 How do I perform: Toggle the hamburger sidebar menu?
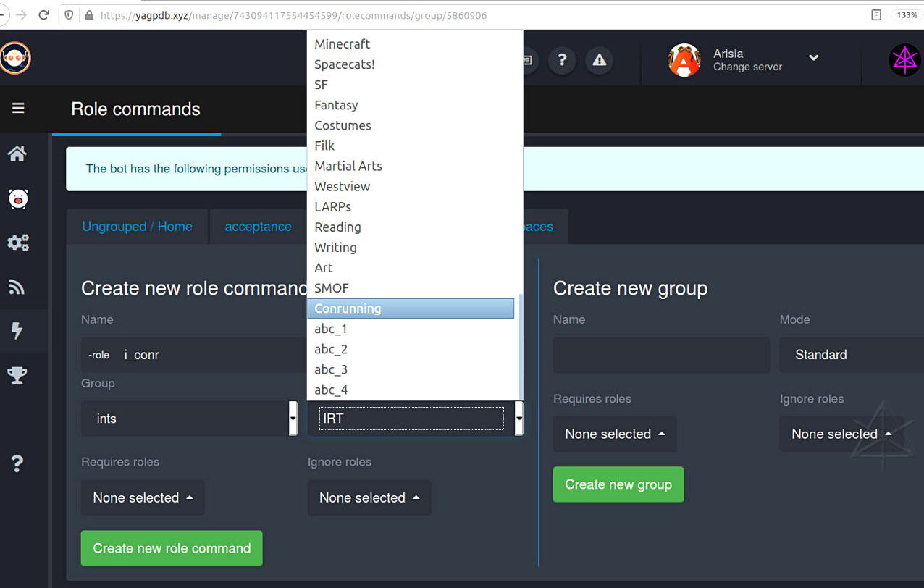click(18, 109)
